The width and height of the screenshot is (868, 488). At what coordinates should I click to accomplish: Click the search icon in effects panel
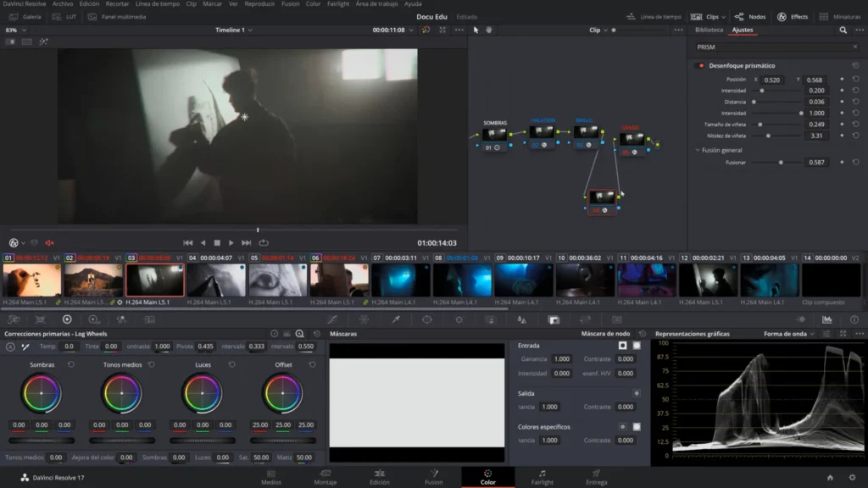[x=843, y=30]
